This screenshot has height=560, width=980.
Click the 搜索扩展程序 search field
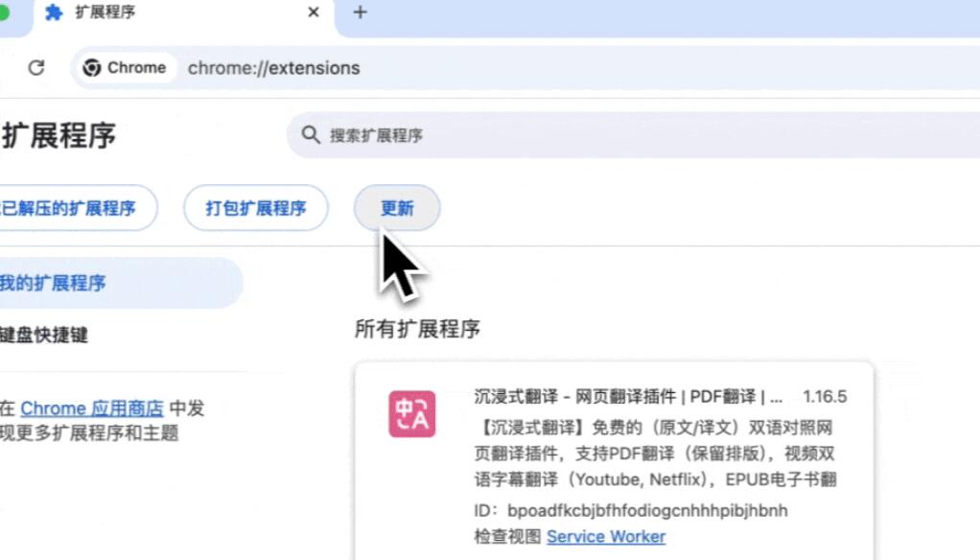[633, 135]
